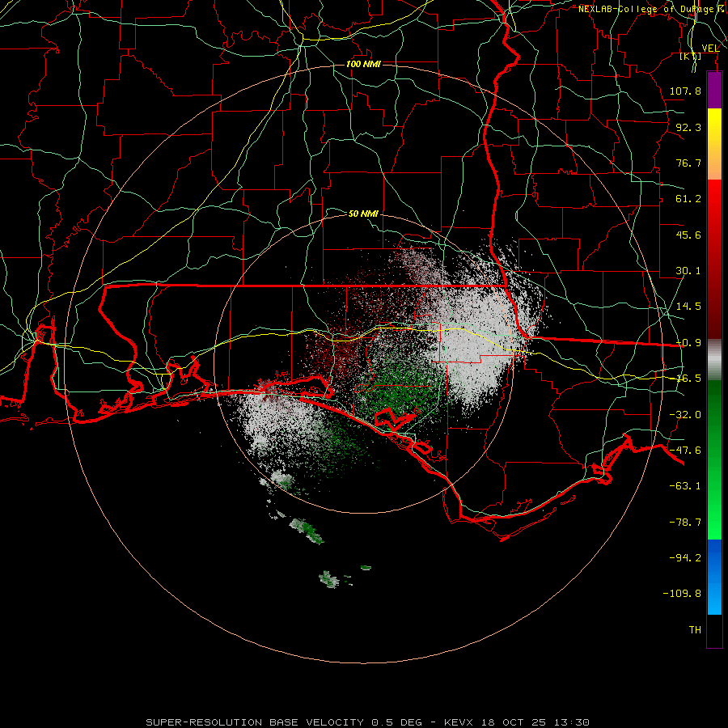The width and height of the screenshot is (728, 728).
Task: Click the -32.0 velocity scale value
Action: (685, 415)
